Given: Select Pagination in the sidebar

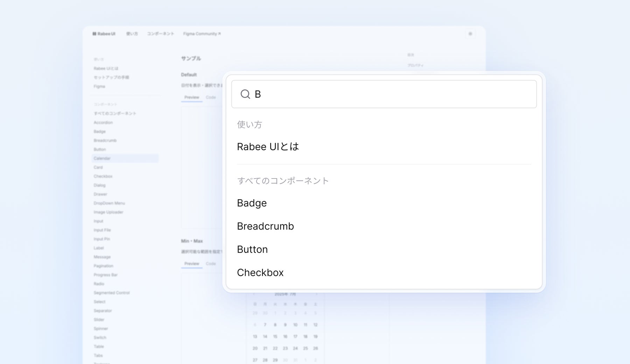Looking at the screenshot, I should 104,266.
